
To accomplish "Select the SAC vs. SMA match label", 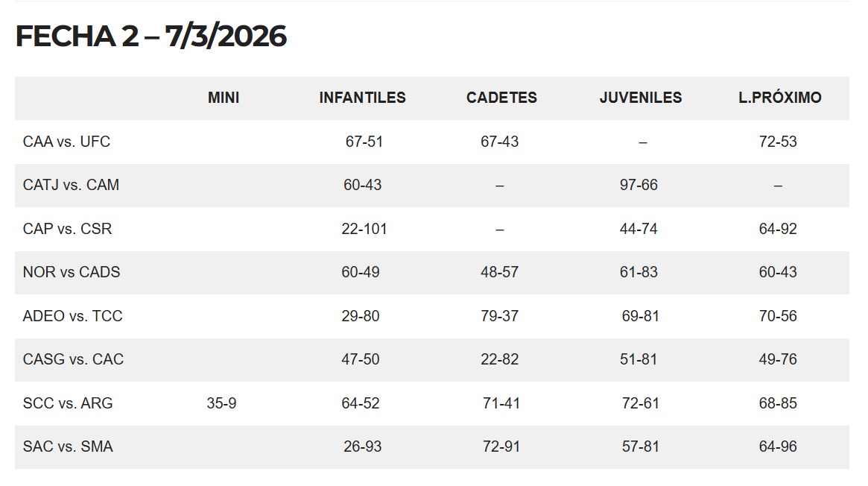I will pyautogui.click(x=68, y=446).
